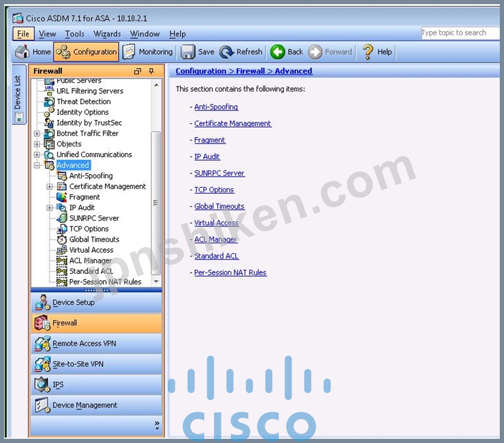This screenshot has width=504, height=443.
Task: Open the Standard ACL link
Action: [216, 256]
